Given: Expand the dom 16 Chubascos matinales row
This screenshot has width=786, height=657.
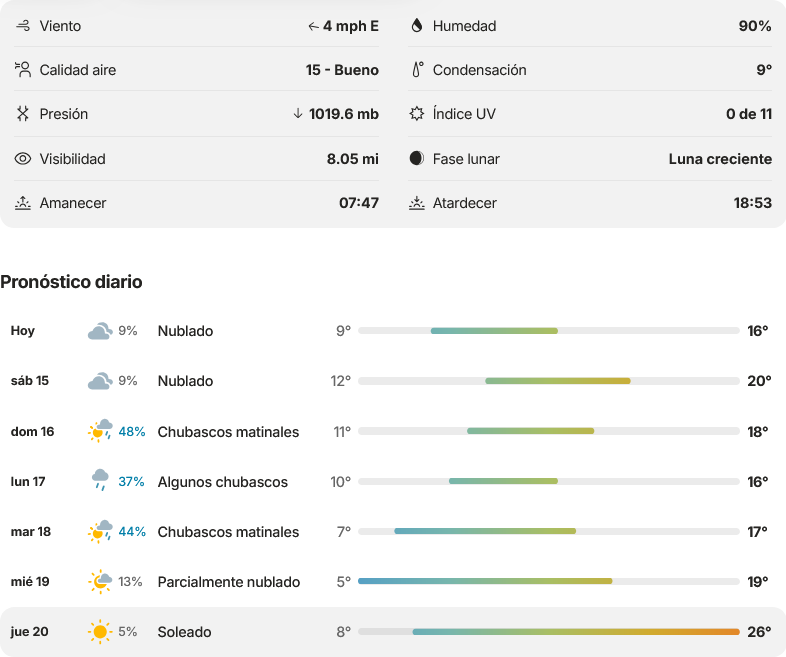Looking at the screenshot, I should [x=393, y=431].
